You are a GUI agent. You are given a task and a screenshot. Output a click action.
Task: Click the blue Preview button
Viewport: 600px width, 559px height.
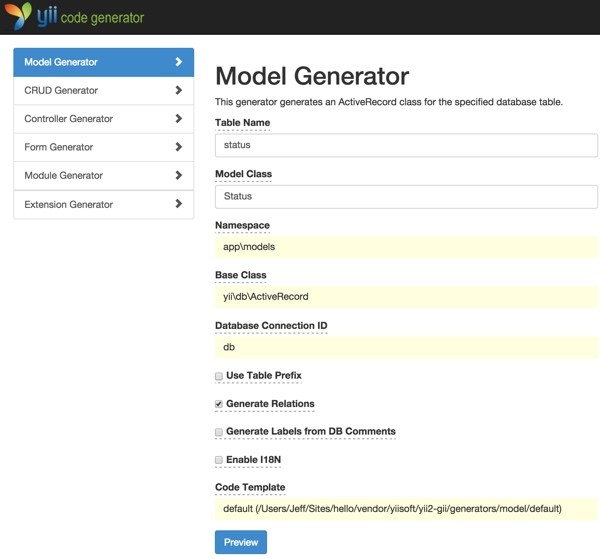pos(241,542)
